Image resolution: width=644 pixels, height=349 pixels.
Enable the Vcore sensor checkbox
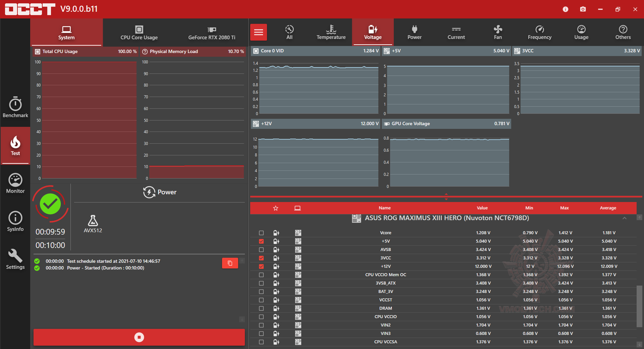(x=261, y=233)
